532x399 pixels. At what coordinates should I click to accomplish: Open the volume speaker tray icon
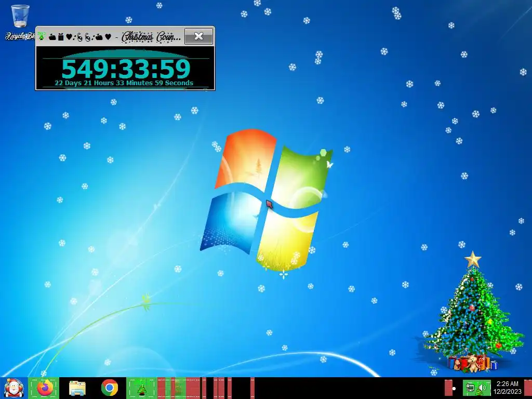pos(482,388)
